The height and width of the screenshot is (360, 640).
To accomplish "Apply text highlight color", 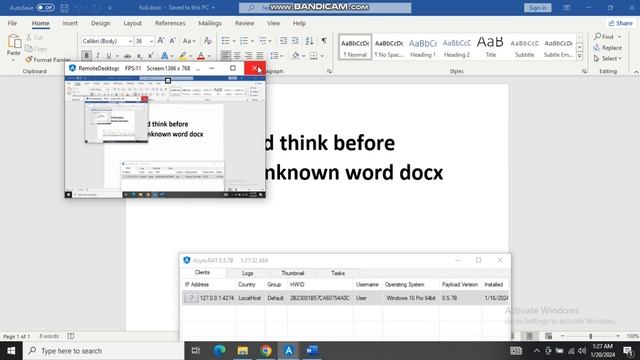I will point(183,56).
